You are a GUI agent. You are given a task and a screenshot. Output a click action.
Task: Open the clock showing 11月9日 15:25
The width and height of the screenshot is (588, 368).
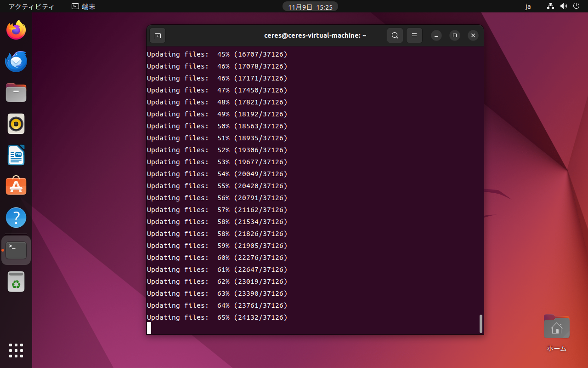pos(310,7)
